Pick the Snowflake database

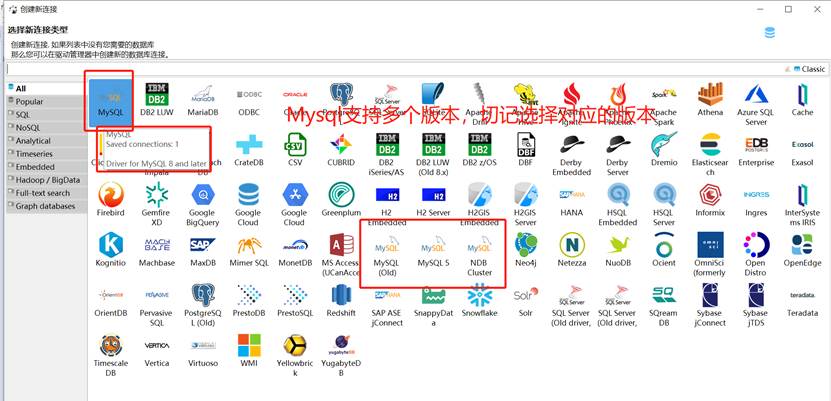click(480, 300)
